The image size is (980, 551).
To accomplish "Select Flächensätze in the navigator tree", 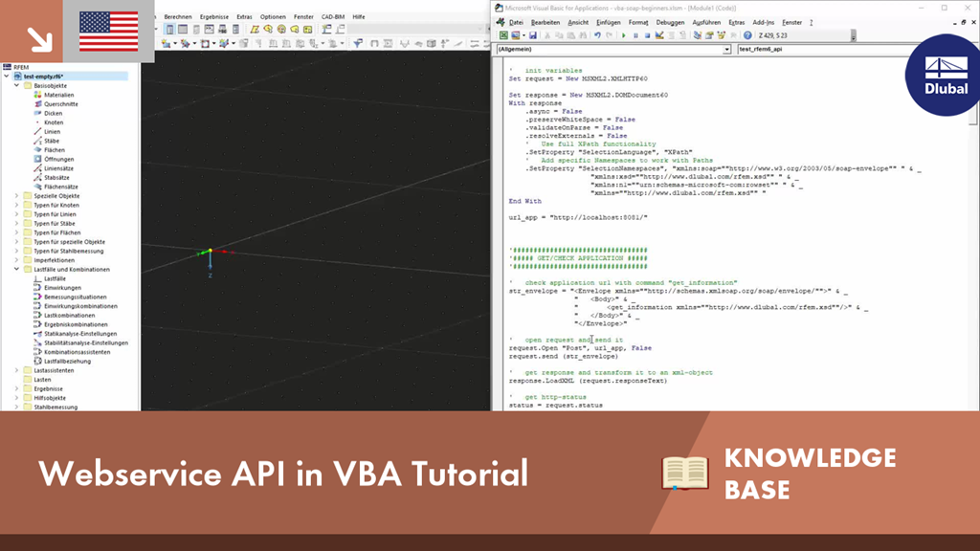I will [61, 187].
